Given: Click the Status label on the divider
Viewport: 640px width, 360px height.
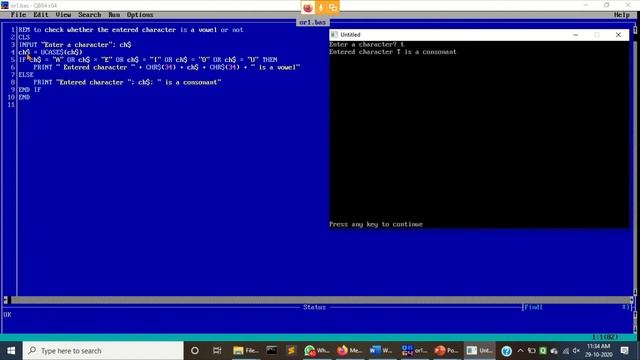Looking at the screenshot, I should point(314,307).
